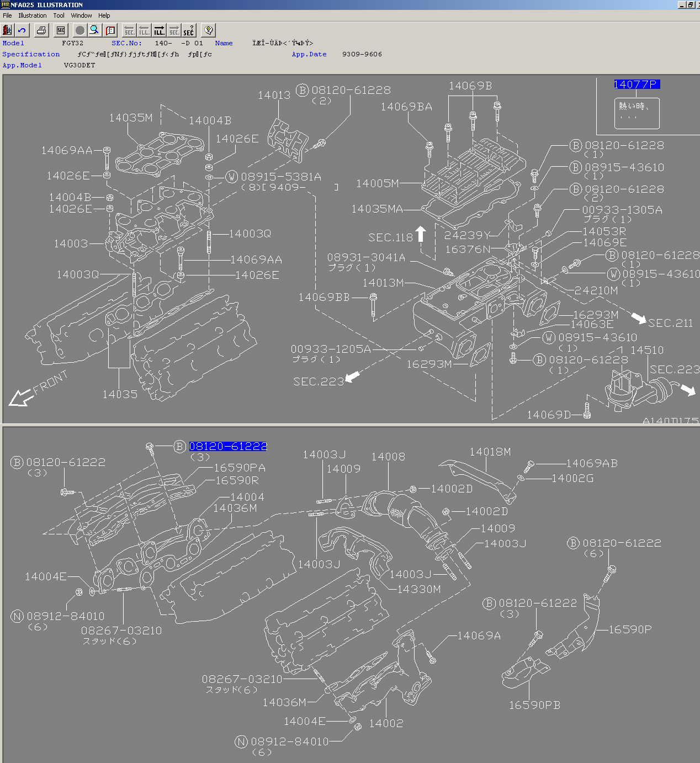Click the boxed SEC toolbar icon
The width and height of the screenshot is (700, 763).
point(61,30)
